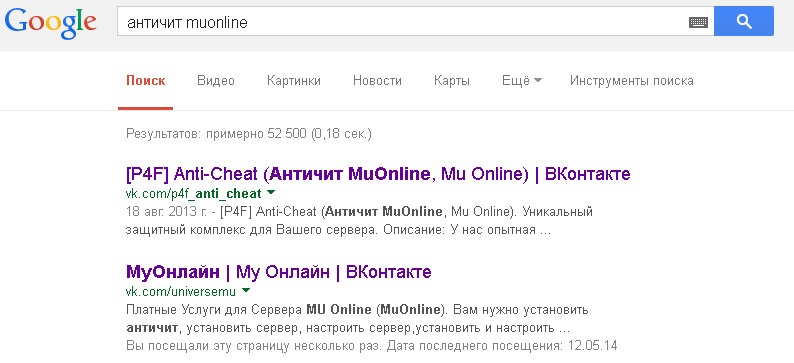
Task: Click the blue magnifier search button
Action: tap(743, 21)
